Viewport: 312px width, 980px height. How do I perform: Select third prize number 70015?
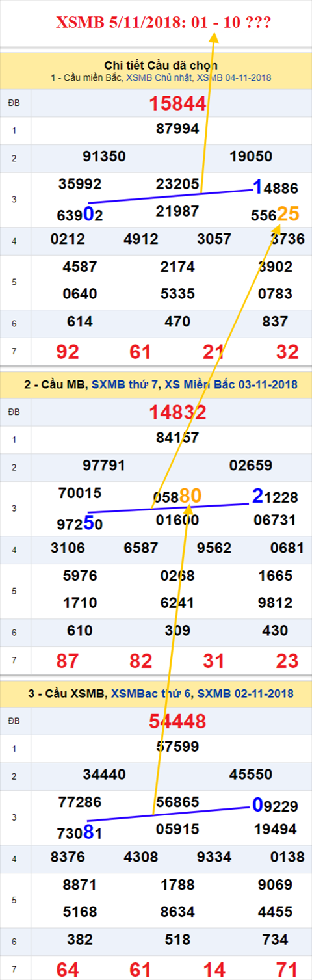[80, 492]
